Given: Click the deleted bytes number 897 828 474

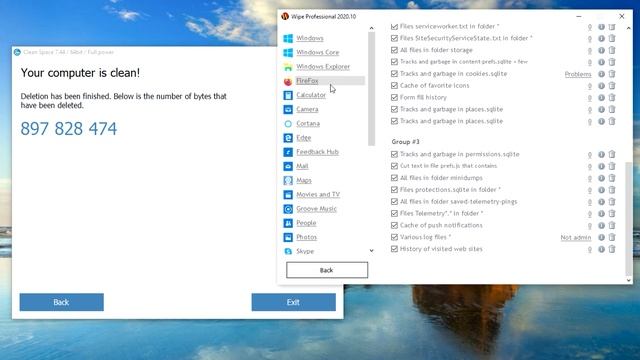Looking at the screenshot, I should click(x=69, y=129).
